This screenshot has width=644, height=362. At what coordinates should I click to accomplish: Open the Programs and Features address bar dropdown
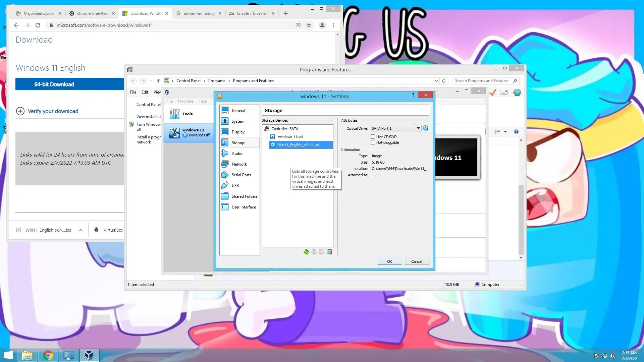pos(436,81)
